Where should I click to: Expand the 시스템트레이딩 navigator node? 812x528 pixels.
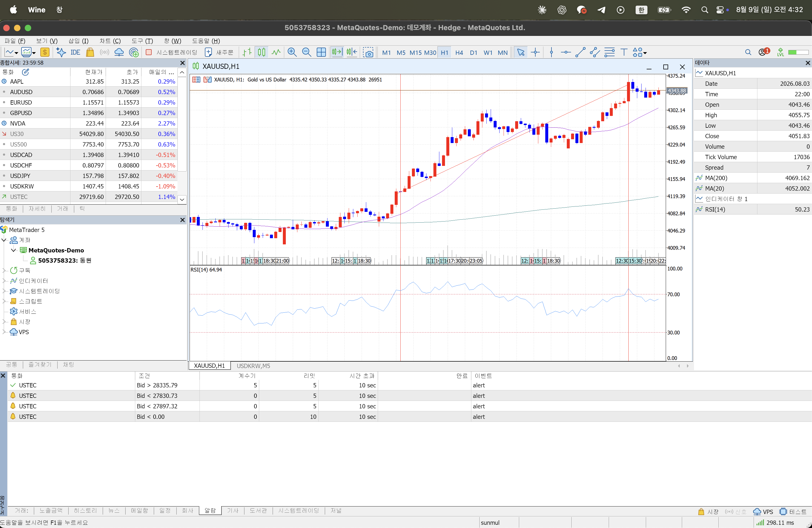pos(4,291)
